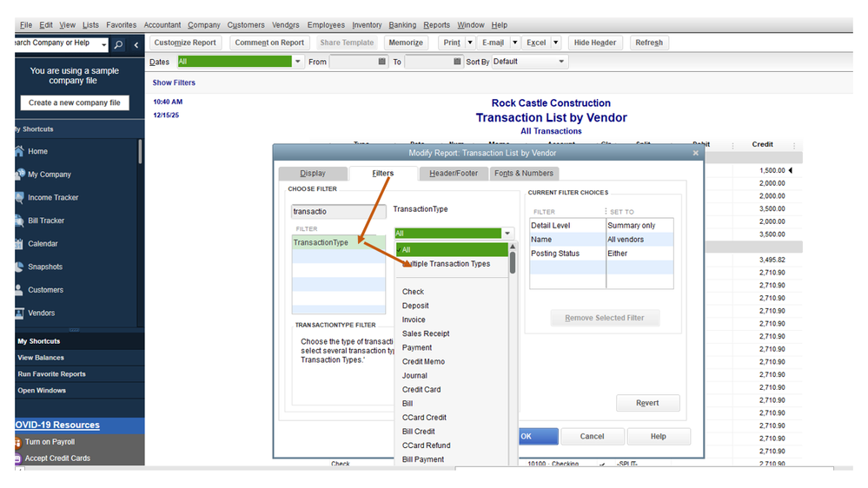The height and width of the screenshot is (488, 868).
Task: Click Help in Modify Report dialog
Action: (659, 437)
